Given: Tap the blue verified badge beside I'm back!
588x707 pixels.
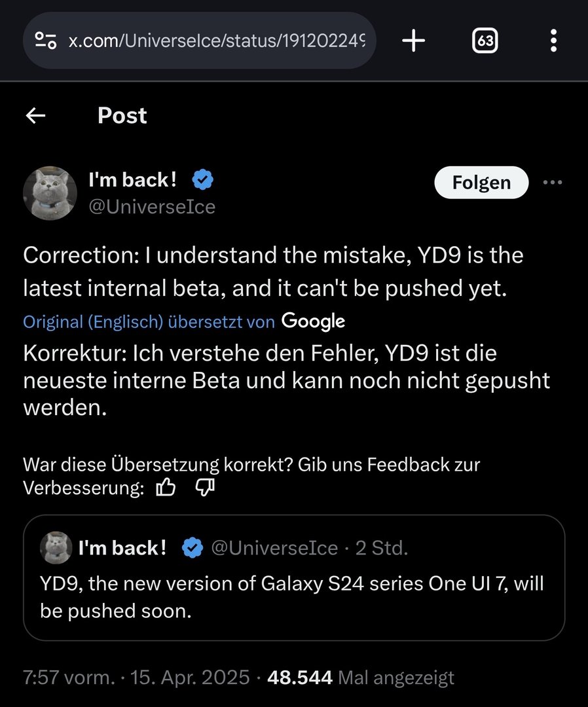Looking at the screenshot, I should [202, 179].
